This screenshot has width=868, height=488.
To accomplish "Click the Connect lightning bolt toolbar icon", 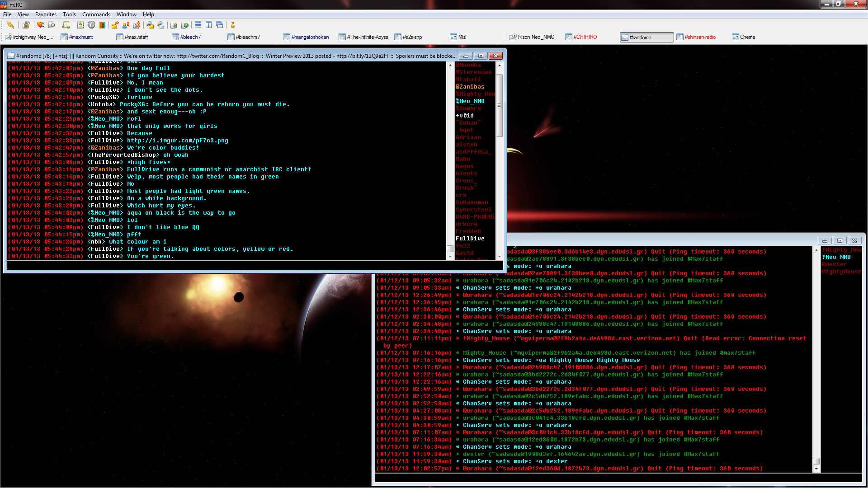I will (10, 25).
